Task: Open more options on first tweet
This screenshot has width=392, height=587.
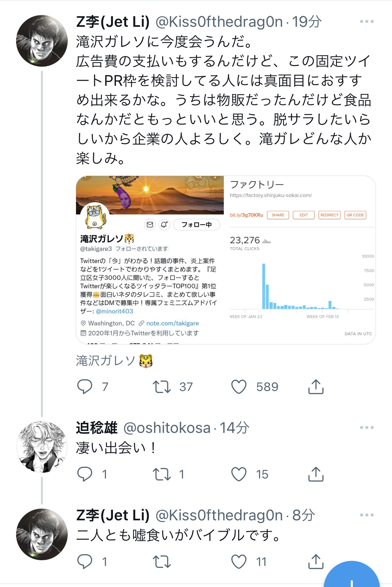Action: (367, 21)
